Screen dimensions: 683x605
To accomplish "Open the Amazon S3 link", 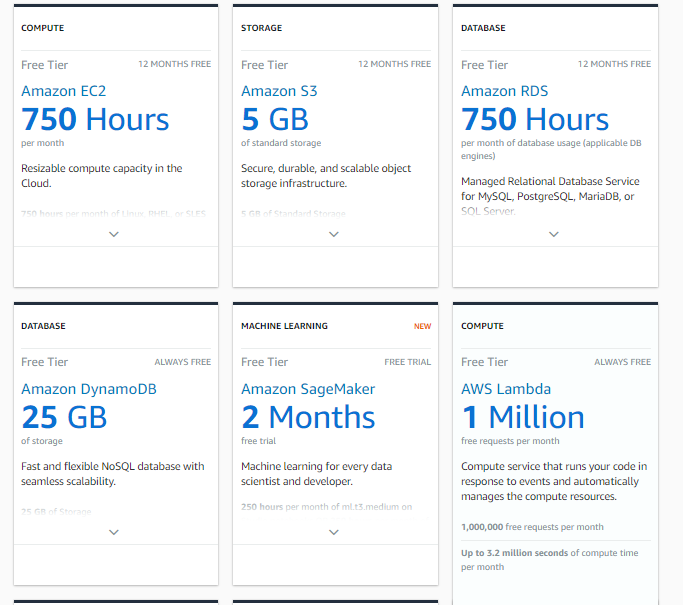I will point(279,91).
